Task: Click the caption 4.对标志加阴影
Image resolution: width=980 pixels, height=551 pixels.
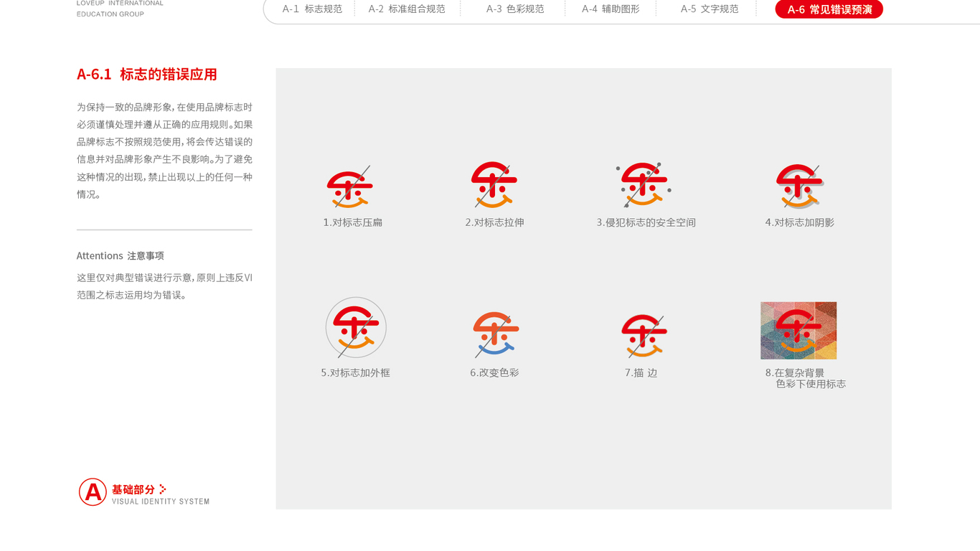Action: click(x=799, y=222)
